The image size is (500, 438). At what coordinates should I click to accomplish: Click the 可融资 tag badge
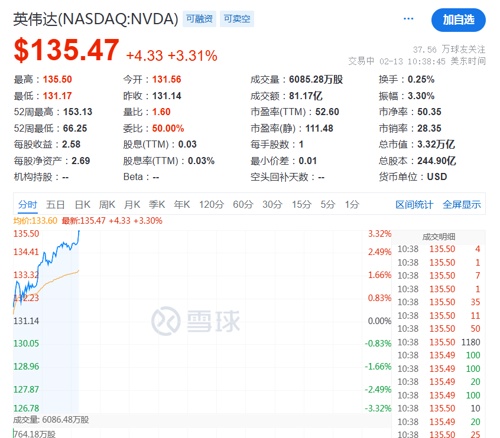[x=199, y=19]
